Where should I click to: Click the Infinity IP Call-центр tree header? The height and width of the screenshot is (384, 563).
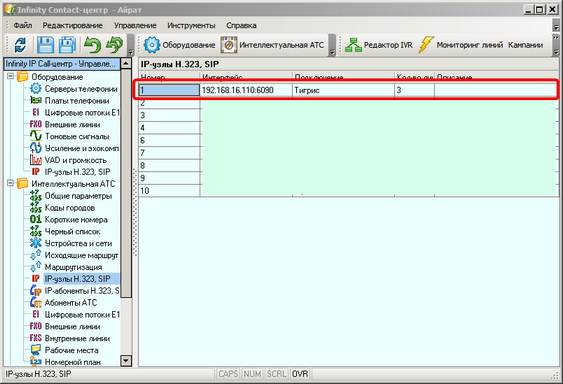pyautogui.click(x=62, y=64)
